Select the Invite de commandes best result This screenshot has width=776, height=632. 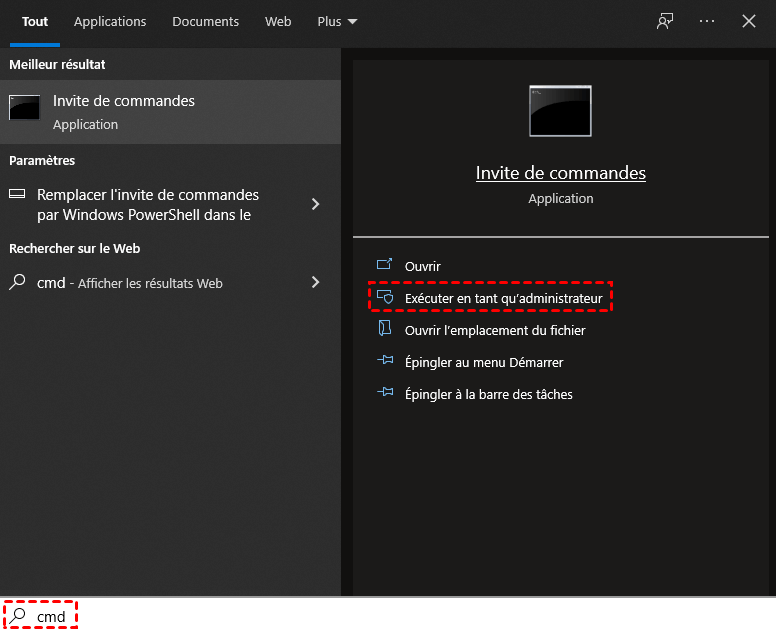[x=170, y=111]
